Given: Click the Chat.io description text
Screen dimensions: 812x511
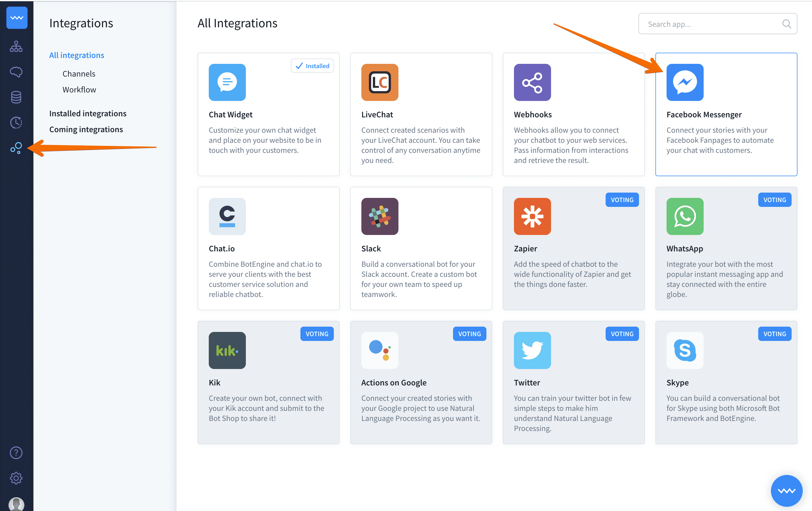Looking at the screenshot, I should 265,279.
